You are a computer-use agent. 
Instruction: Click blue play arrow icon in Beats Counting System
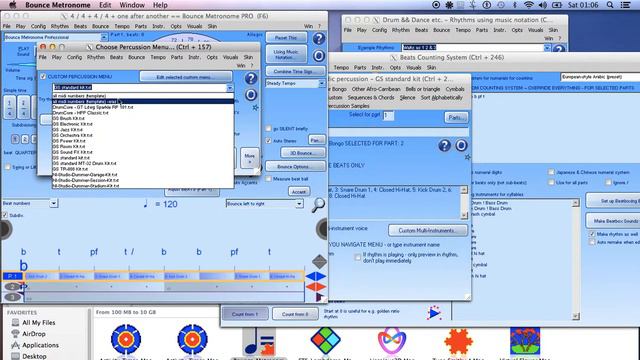point(434,313)
